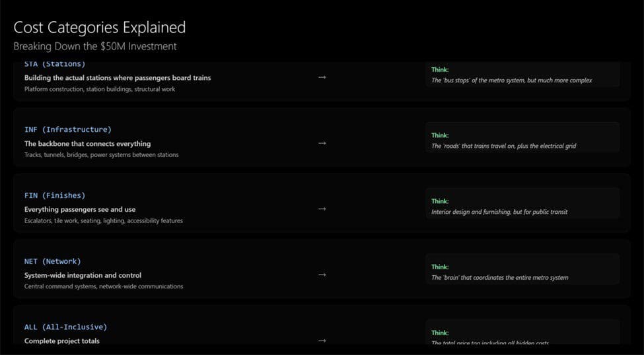This screenshot has height=355, width=644.
Task: Click the arrow beside FIN (Finishes)
Action: click(322, 209)
